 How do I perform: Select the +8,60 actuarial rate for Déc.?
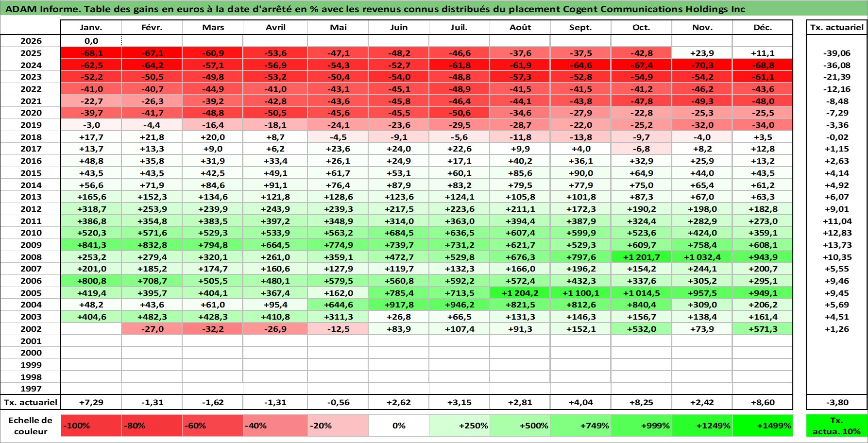[x=763, y=402]
